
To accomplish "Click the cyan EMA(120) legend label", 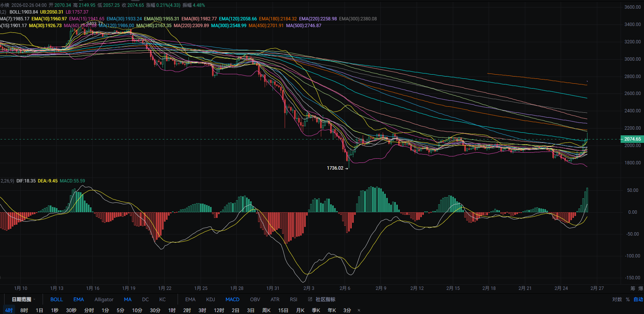I will pyautogui.click(x=238, y=19).
